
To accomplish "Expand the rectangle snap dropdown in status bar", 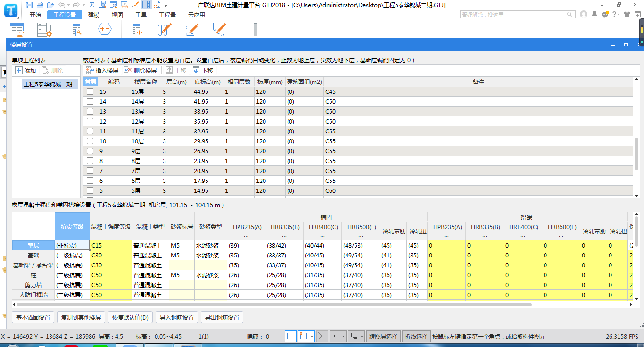I will (311, 336).
